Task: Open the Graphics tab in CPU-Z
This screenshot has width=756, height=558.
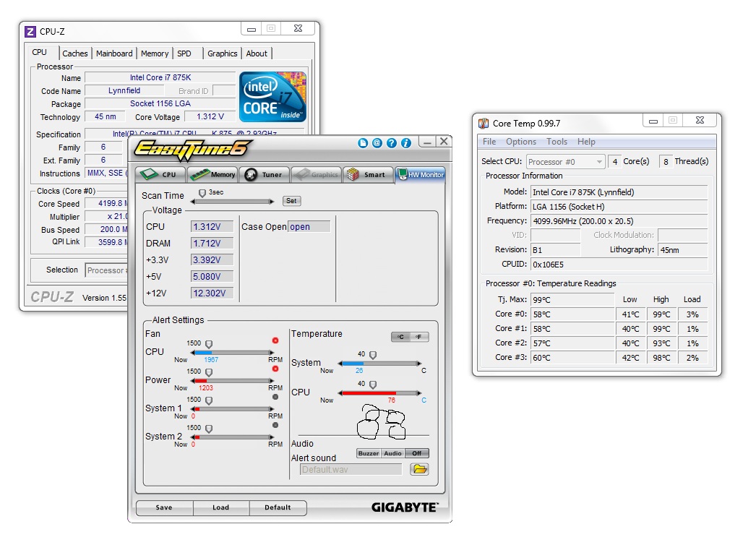Action: tap(223, 53)
